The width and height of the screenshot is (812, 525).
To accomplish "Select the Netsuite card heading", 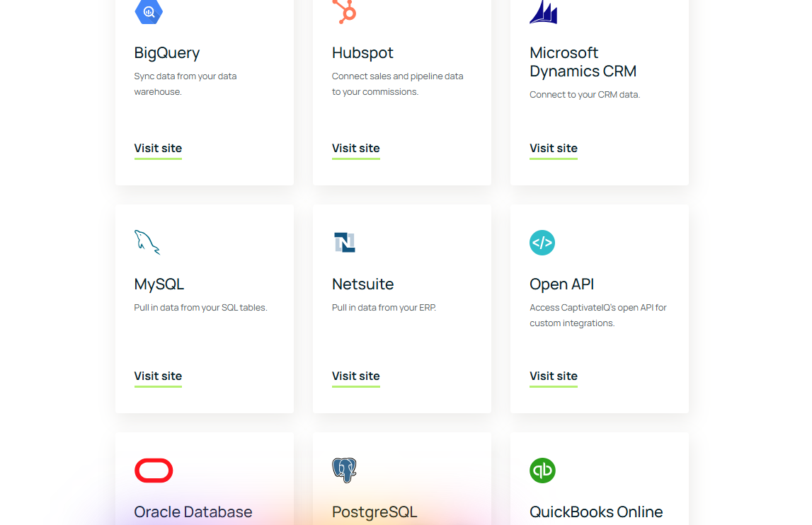I will pyautogui.click(x=362, y=284).
